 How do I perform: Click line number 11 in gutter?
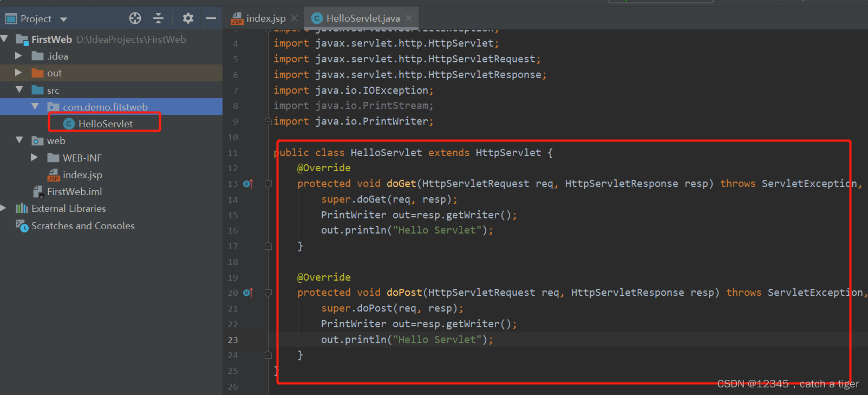[233, 153]
